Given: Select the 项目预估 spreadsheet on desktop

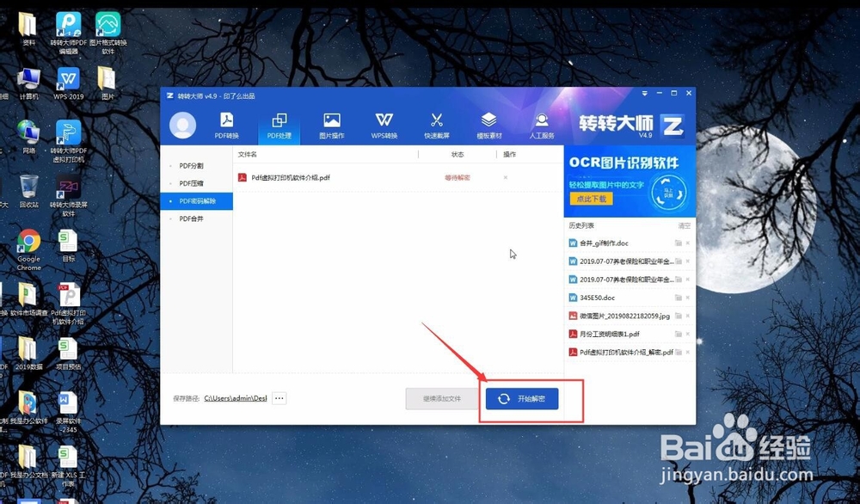Looking at the screenshot, I should point(68,353).
